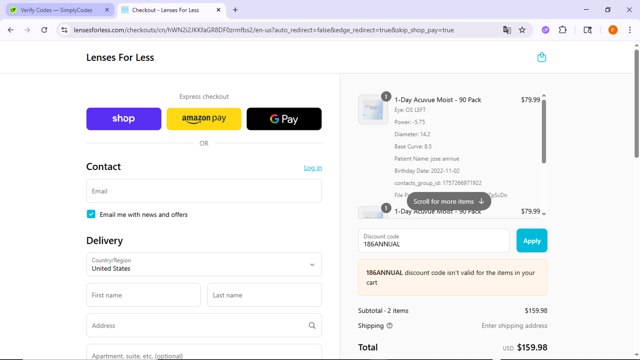Click the page vertical scrollbar
Viewport: 640px width, 360px height.
636,104
